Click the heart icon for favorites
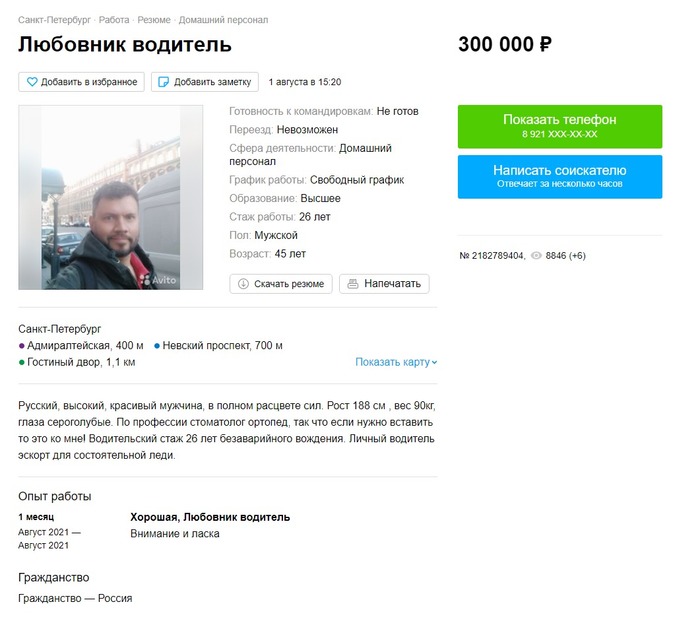This screenshot has width=700, height=629. 32,82
